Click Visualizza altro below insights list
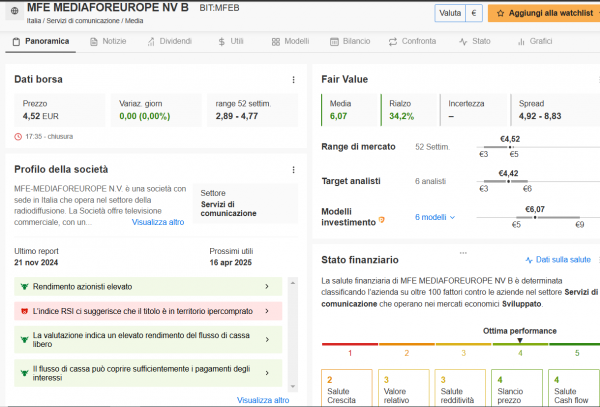The width and height of the screenshot is (600, 407). coord(263,400)
